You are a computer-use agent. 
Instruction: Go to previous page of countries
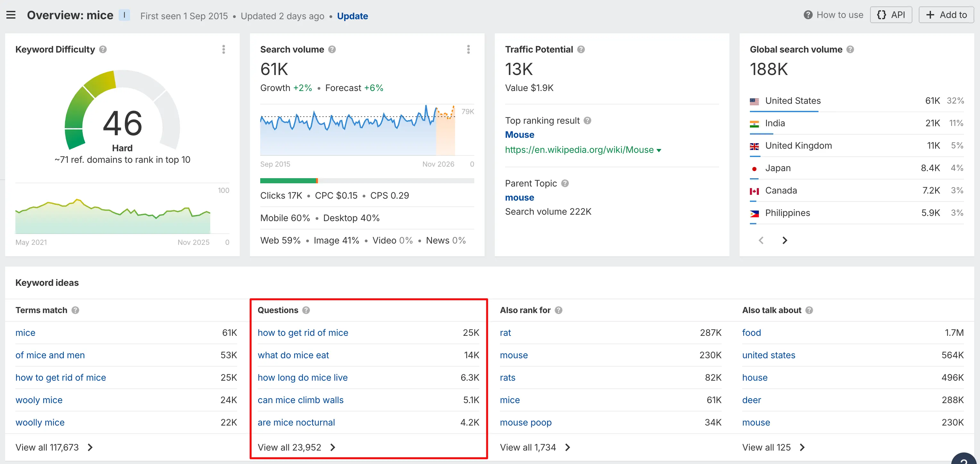761,240
